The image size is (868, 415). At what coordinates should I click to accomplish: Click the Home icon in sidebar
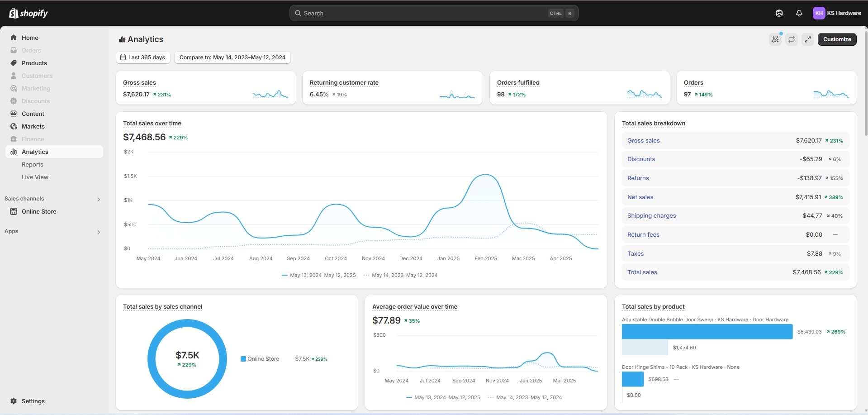14,38
